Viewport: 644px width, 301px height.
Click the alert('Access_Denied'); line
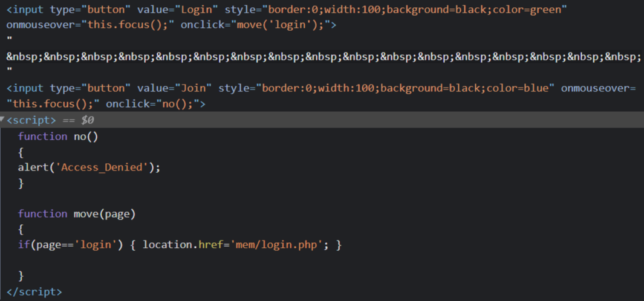pyautogui.click(x=89, y=167)
